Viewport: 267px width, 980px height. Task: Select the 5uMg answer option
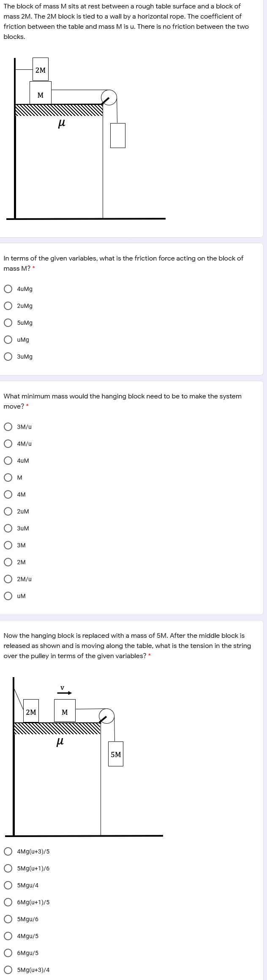pos(8,322)
